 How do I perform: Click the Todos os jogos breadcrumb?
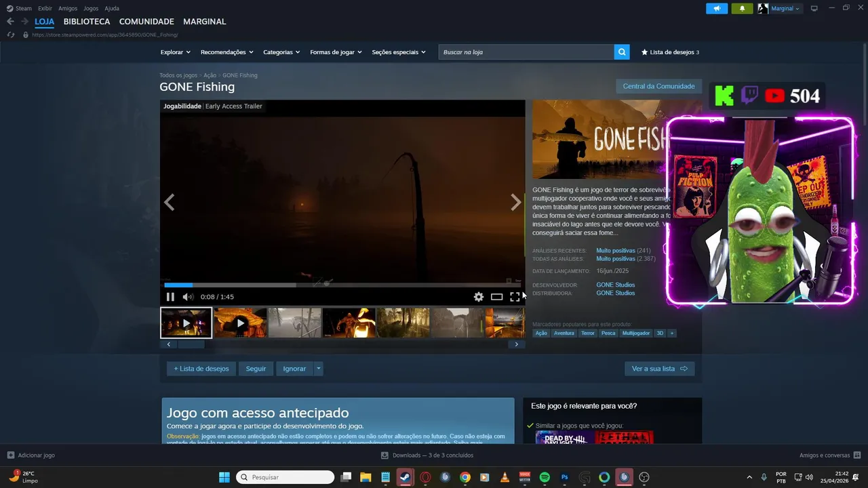point(178,75)
